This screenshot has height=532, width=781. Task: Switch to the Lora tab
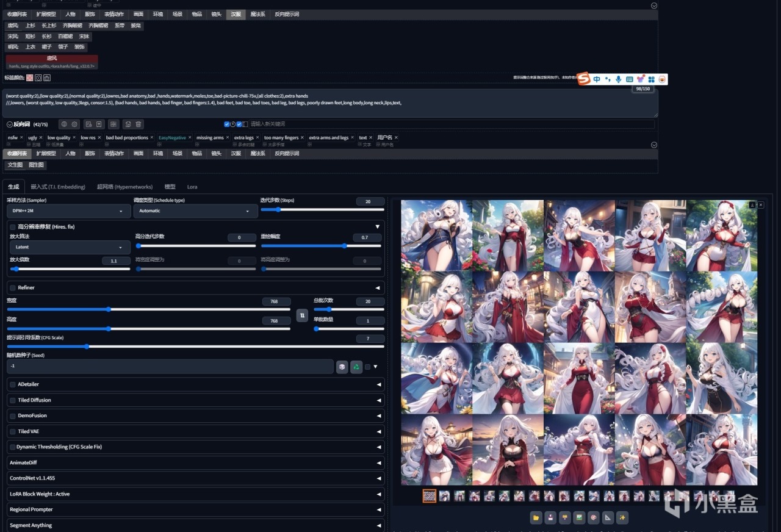(192, 187)
